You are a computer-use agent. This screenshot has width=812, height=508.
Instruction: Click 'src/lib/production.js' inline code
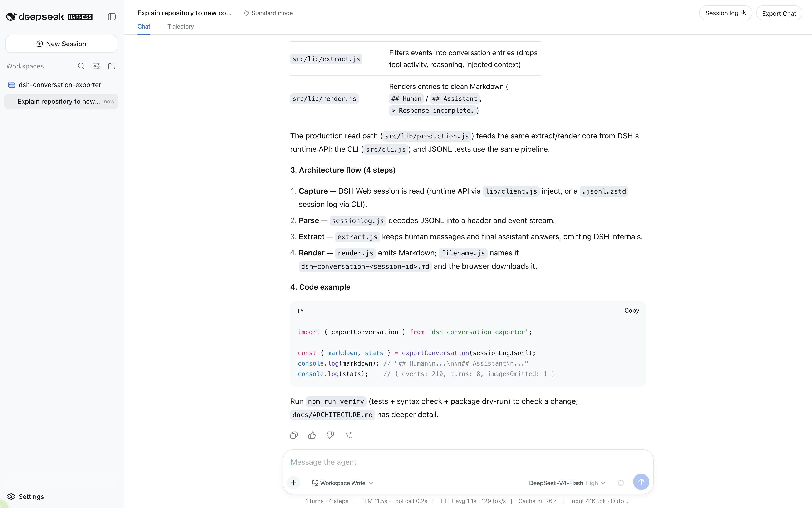(427, 136)
